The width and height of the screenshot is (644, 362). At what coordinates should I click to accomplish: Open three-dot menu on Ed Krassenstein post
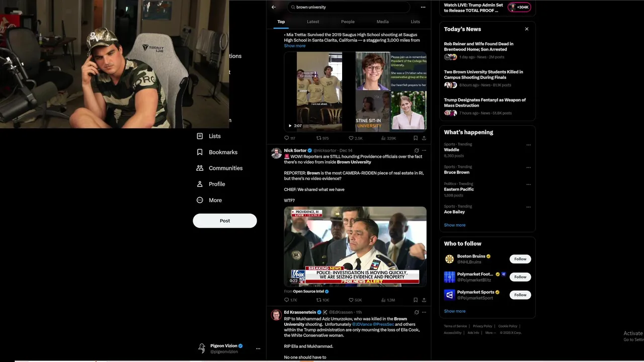[424, 312]
